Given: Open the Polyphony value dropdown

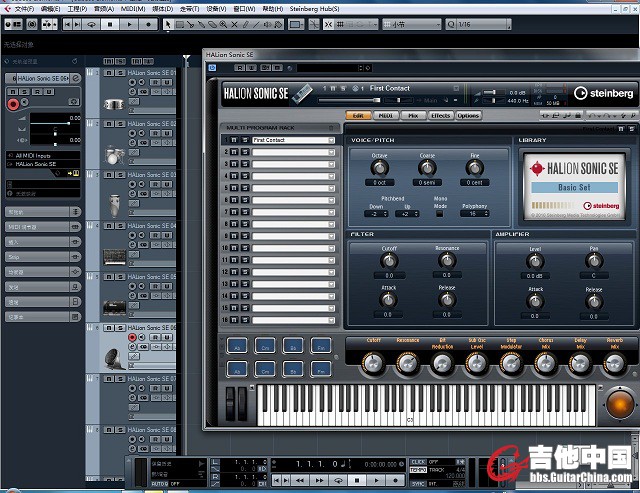Looking at the screenshot, I should 476,213.
